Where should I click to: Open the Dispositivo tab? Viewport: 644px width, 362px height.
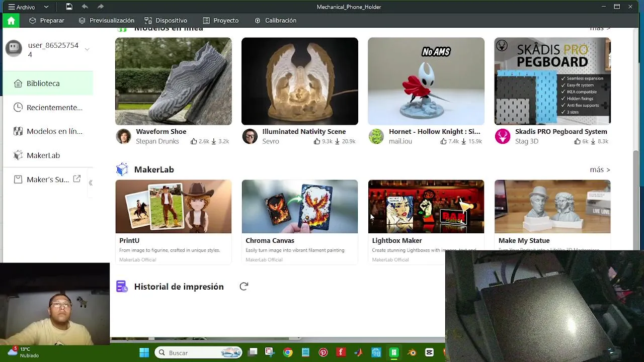(166, 21)
